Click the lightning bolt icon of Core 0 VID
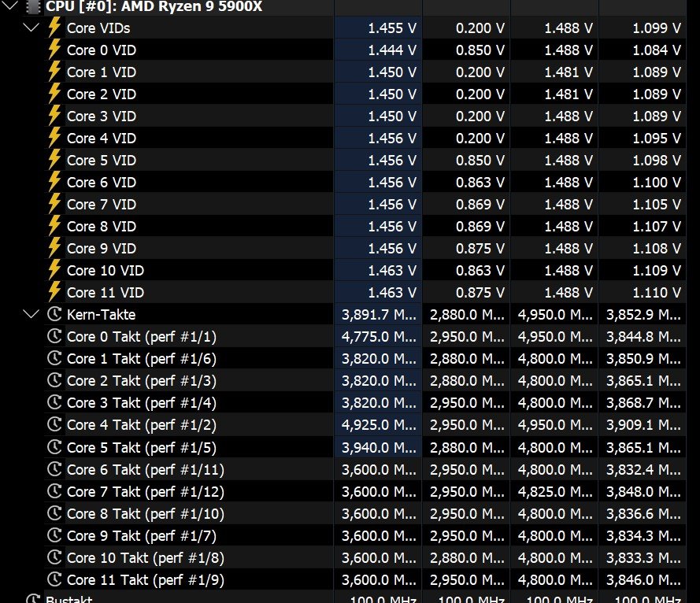Viewport: 700px width, 603px height. click(54, 50)
